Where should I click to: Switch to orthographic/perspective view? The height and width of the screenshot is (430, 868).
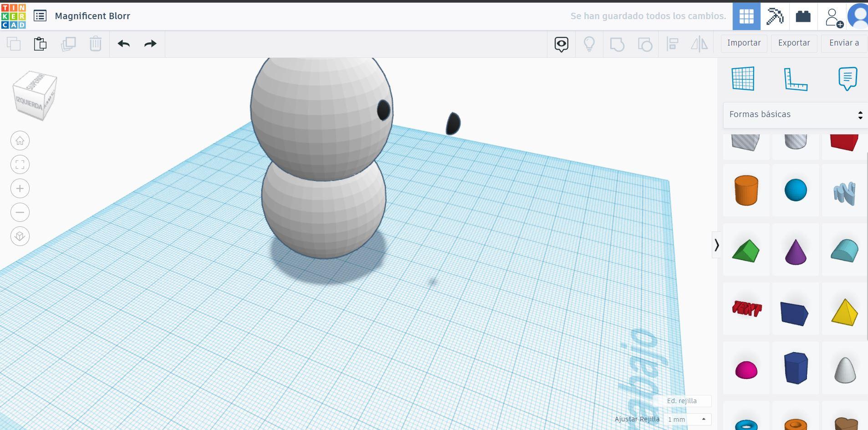[20, 236]
